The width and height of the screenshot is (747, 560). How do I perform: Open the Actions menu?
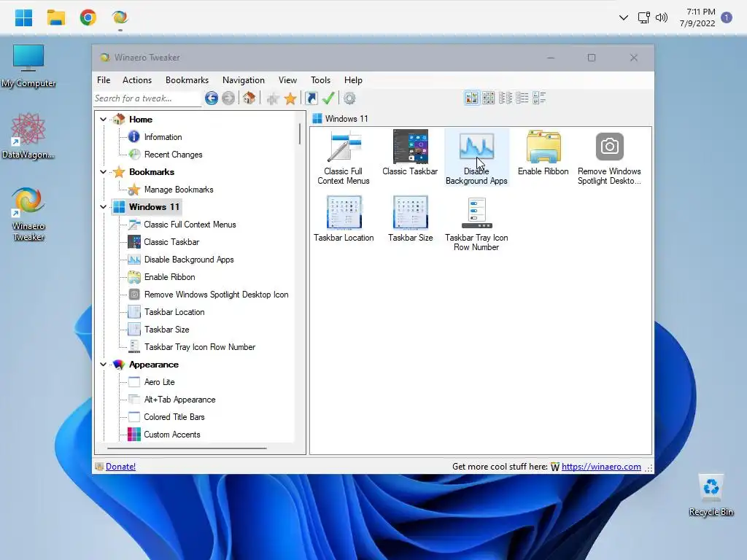point(136,80)
